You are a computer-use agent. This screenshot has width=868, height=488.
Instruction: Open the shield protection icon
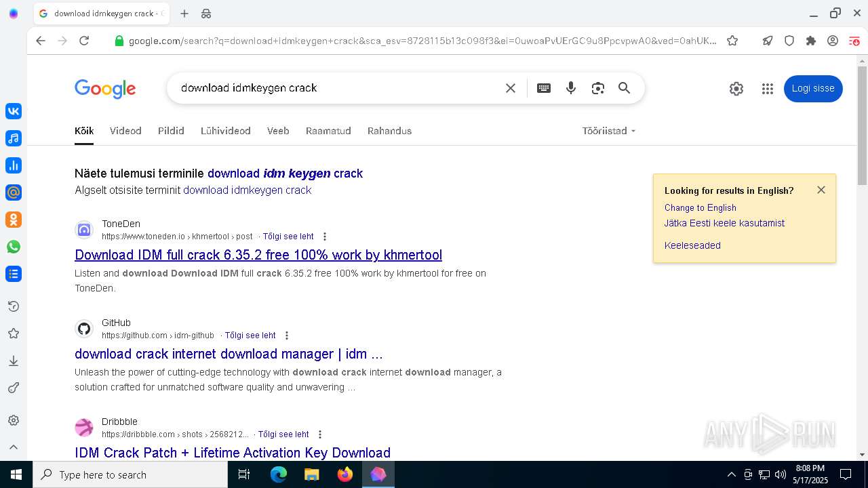point(789,41)
